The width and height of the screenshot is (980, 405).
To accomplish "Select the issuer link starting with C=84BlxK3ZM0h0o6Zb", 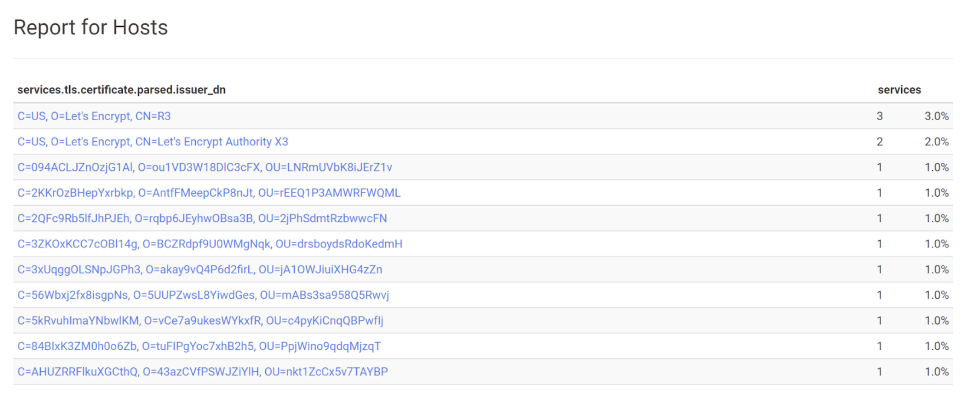I will point(199,346).
